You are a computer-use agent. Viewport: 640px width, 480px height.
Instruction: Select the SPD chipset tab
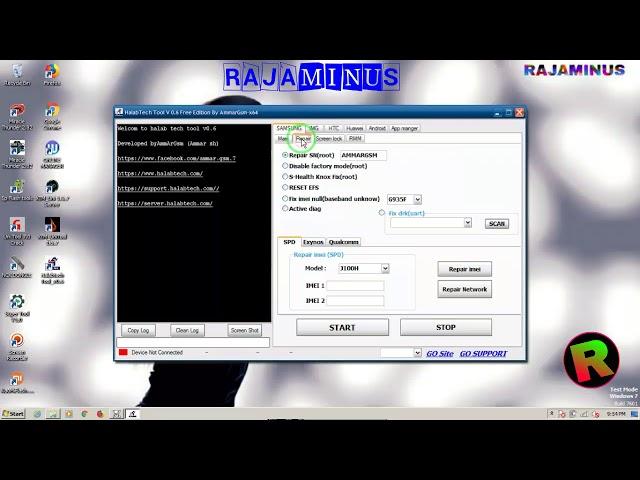coord(289,242)
